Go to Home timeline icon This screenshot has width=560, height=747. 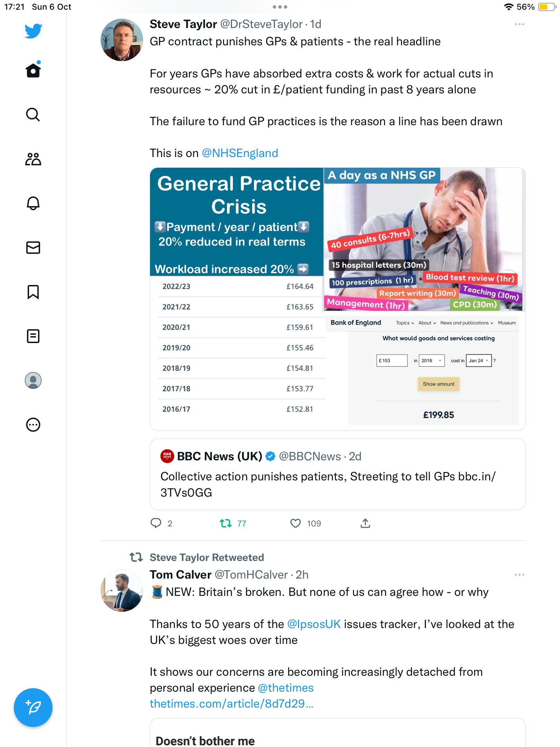33,70
